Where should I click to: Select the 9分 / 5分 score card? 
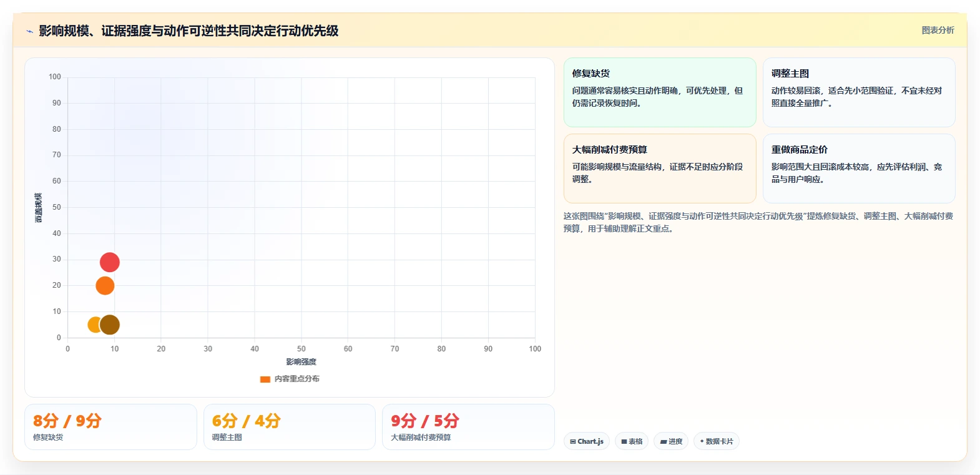coord(468,427)
